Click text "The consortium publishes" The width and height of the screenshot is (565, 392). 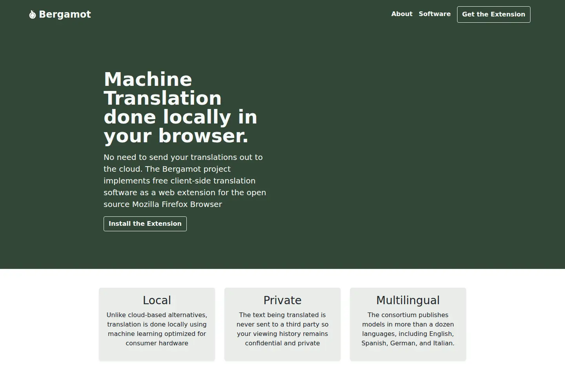click(x=408, y=315)
